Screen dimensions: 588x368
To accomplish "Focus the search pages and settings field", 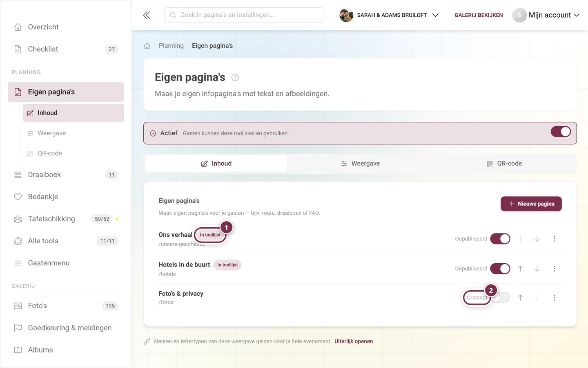I will (x=244, y=15).
